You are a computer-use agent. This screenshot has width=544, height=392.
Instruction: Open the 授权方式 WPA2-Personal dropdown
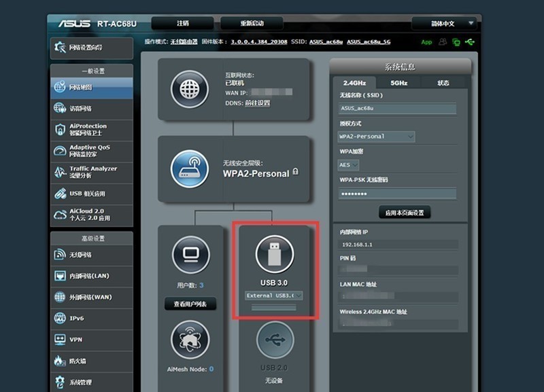(x=376, y=137)
